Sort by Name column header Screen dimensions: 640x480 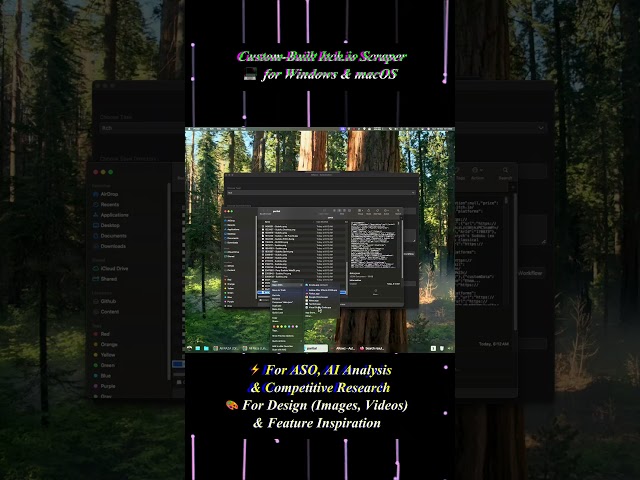[x=267, y=222]
